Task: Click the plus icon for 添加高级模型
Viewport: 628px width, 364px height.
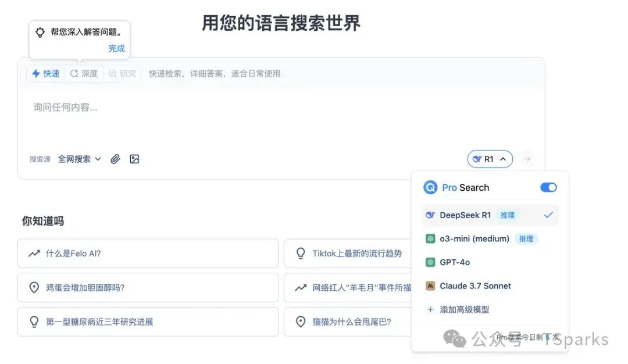Action: 430,309
